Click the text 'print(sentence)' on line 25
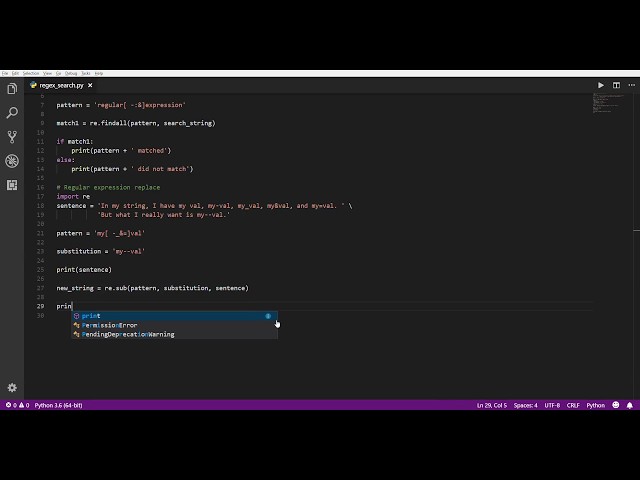Viewport: 640px width, 480px height. click(84, 269)
